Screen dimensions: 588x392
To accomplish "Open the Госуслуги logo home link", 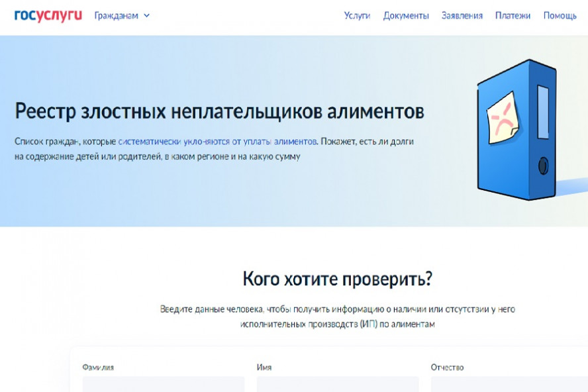I will (48, 16).
